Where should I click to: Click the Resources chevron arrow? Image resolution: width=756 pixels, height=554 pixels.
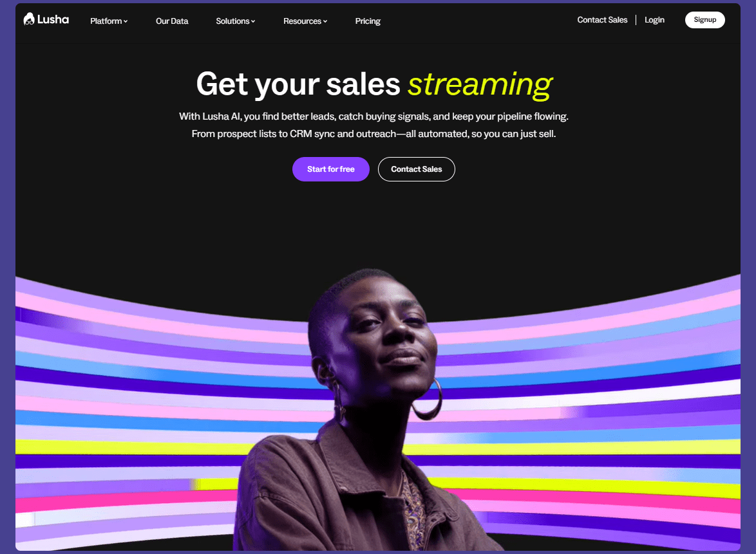click(325, 22)
